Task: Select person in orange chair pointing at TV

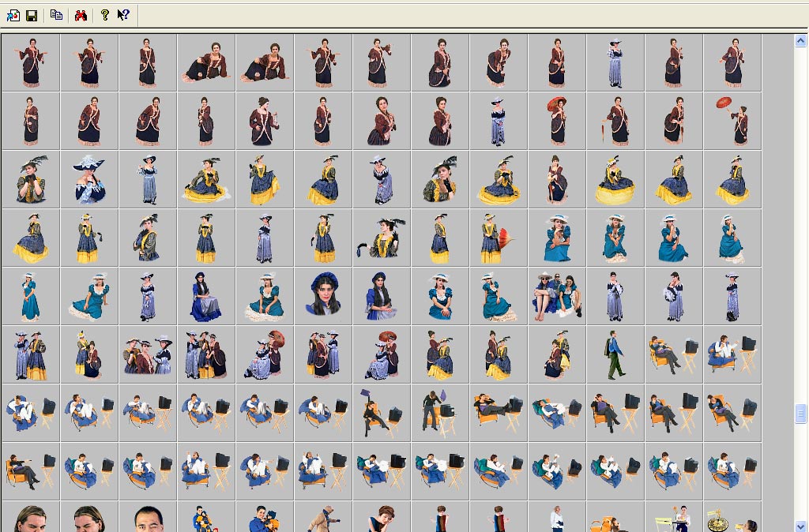Action: coord(31,470)
